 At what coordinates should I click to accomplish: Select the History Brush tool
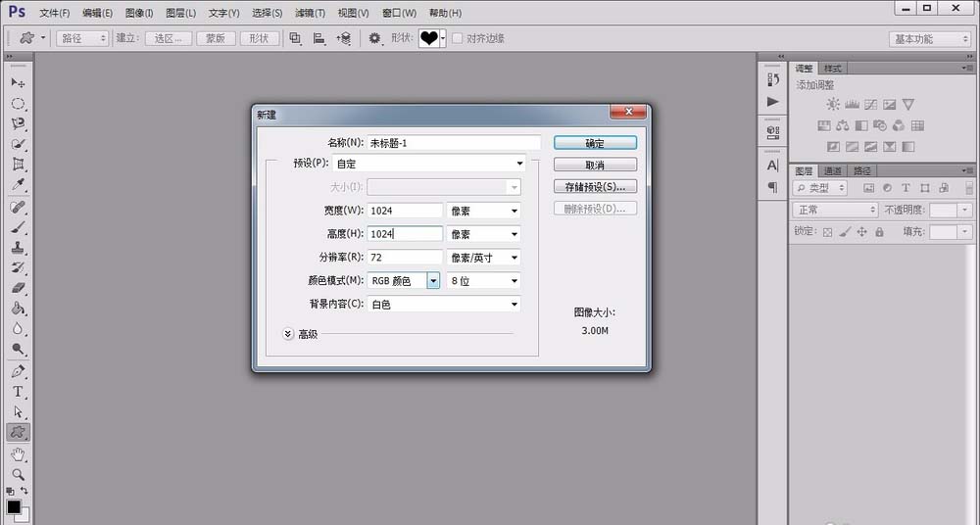click(18, 268)
